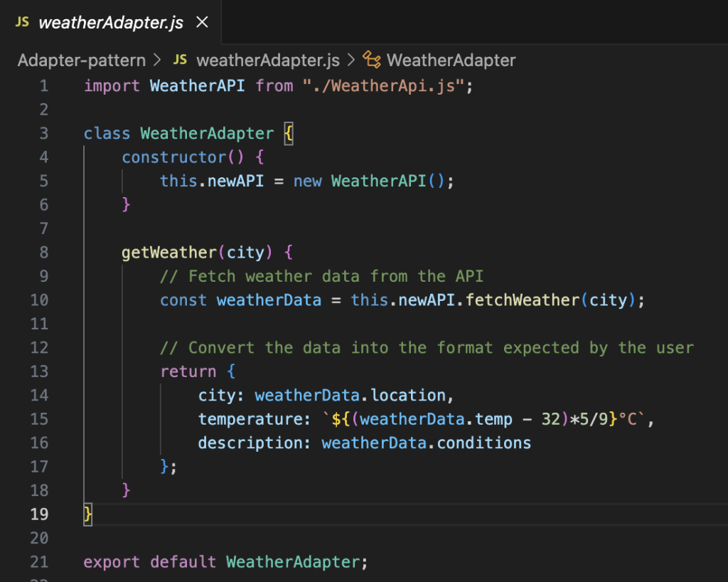
Task: Click line number 19 in gutter
Action: tap(39, 514)
